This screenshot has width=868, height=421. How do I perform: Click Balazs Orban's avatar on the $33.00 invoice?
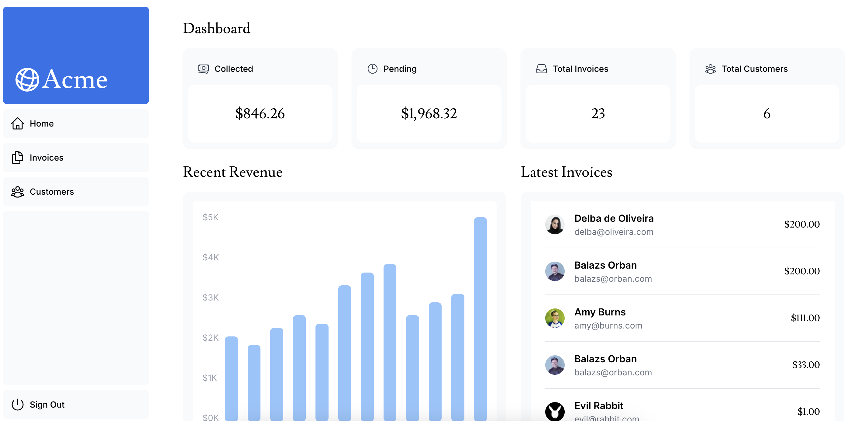click(555, 365)
